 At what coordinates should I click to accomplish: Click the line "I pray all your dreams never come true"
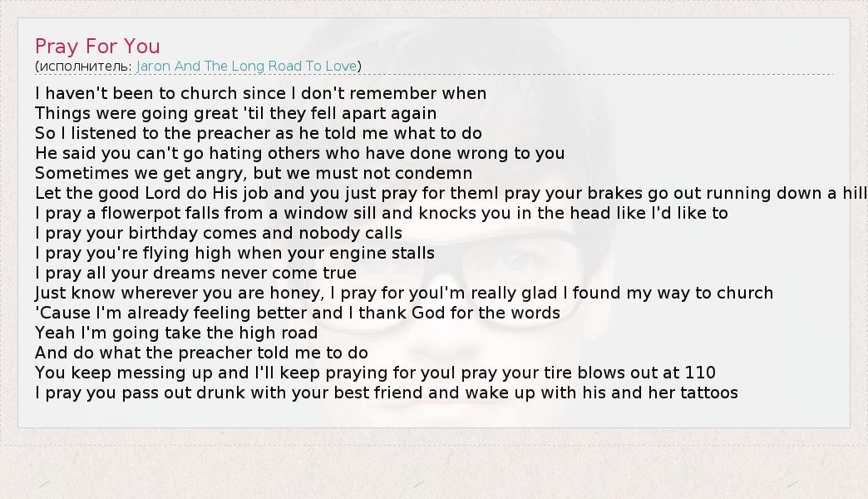click(x=195, y=273)
